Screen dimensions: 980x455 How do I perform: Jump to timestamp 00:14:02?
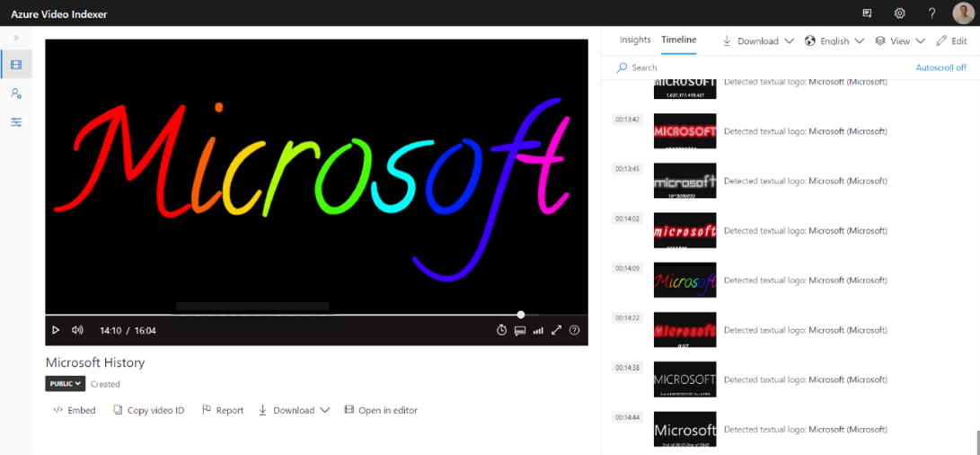tap(626, 219)
